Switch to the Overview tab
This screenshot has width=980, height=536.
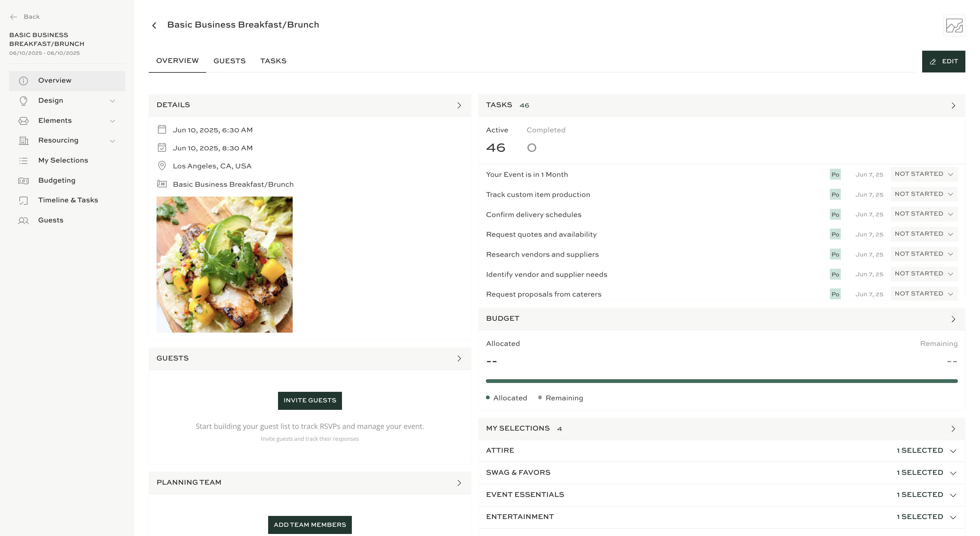click(x=177, y=61)
